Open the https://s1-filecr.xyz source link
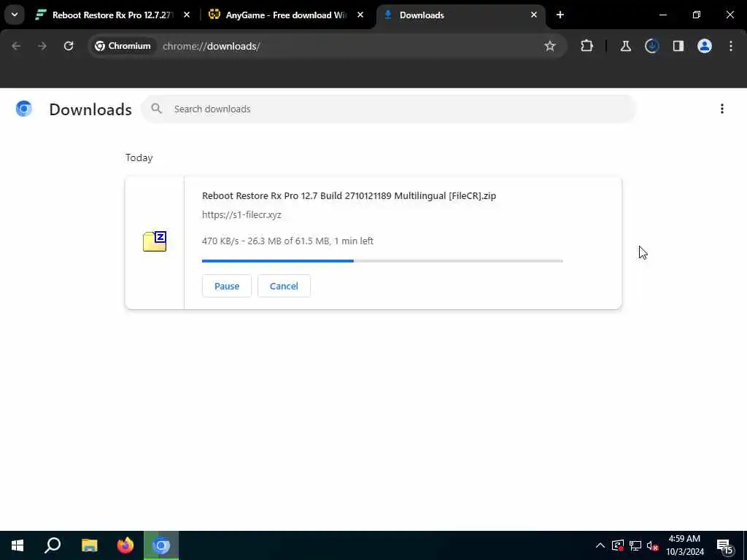The image size is (747, 560). pos(241,215)
